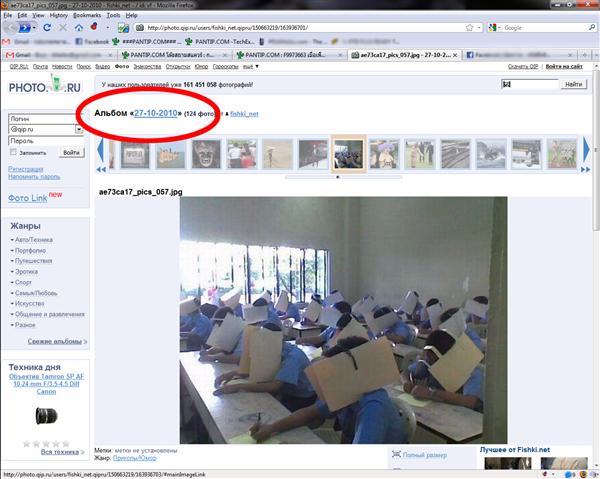Viewport: 600px width, 479px height.
Task: Switch to the Facebook tab
Action: click(x=519, y=55)
